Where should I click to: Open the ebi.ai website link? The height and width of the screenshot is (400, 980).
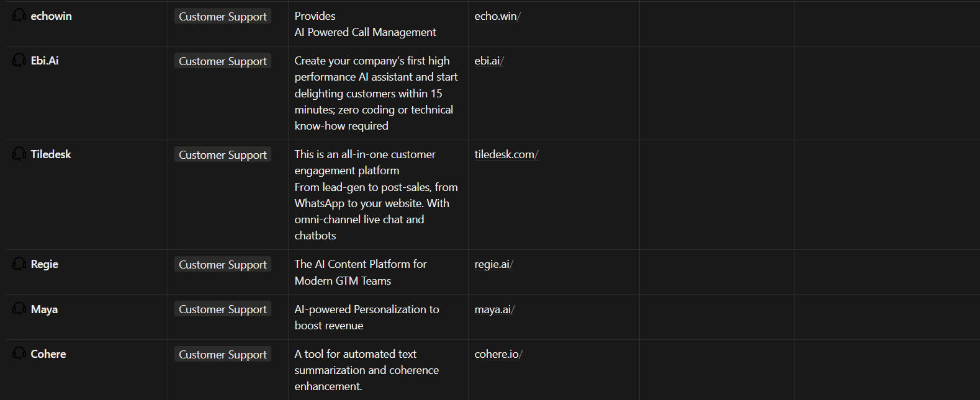tap(488, 60)
